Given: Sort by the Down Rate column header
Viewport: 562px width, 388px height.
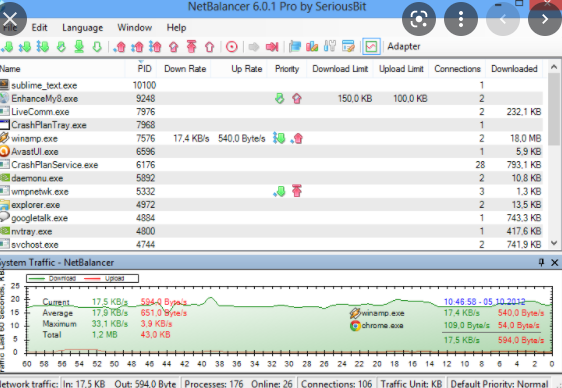Looking at the screenshot, I should pos(185,69).
